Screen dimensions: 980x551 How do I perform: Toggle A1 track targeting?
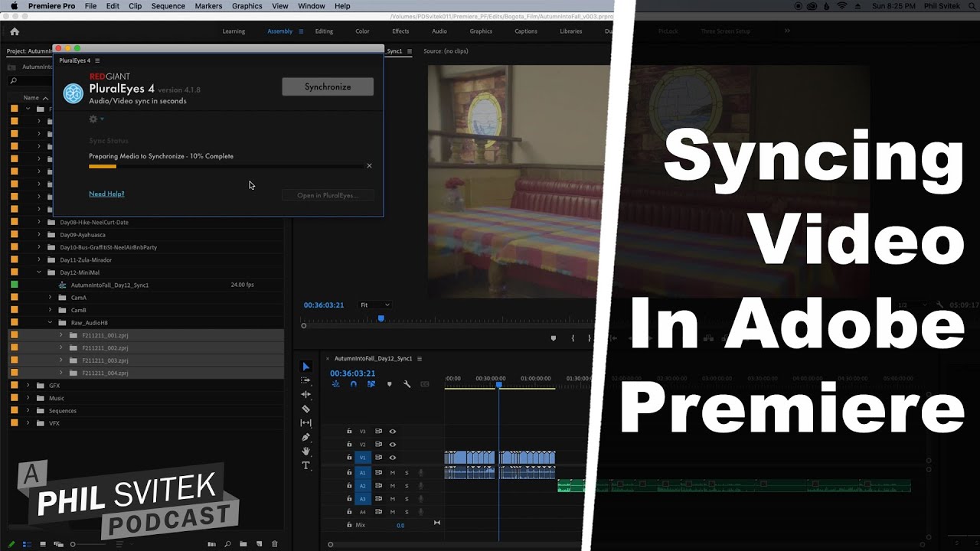pyautogui.click(x=363, y=473)
